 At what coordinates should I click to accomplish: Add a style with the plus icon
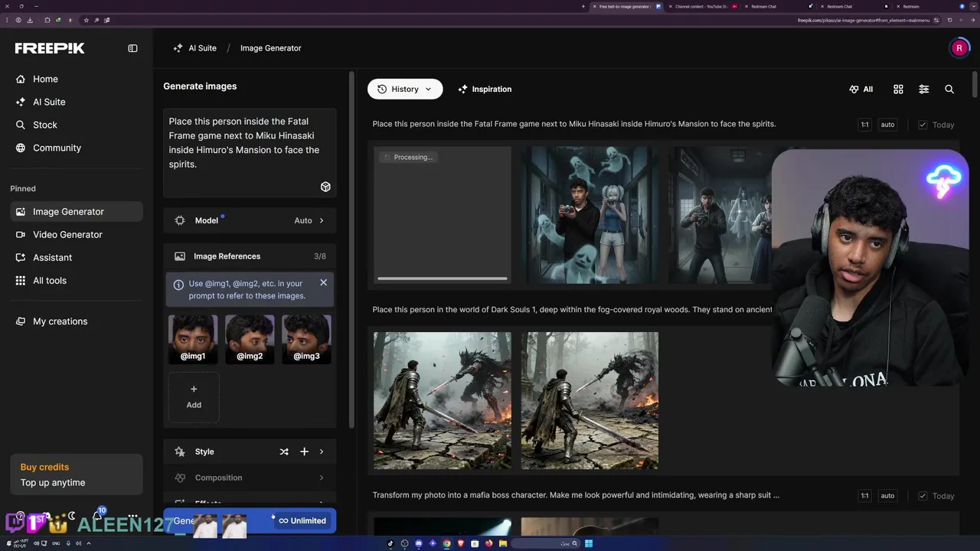[x=304, y=452]
